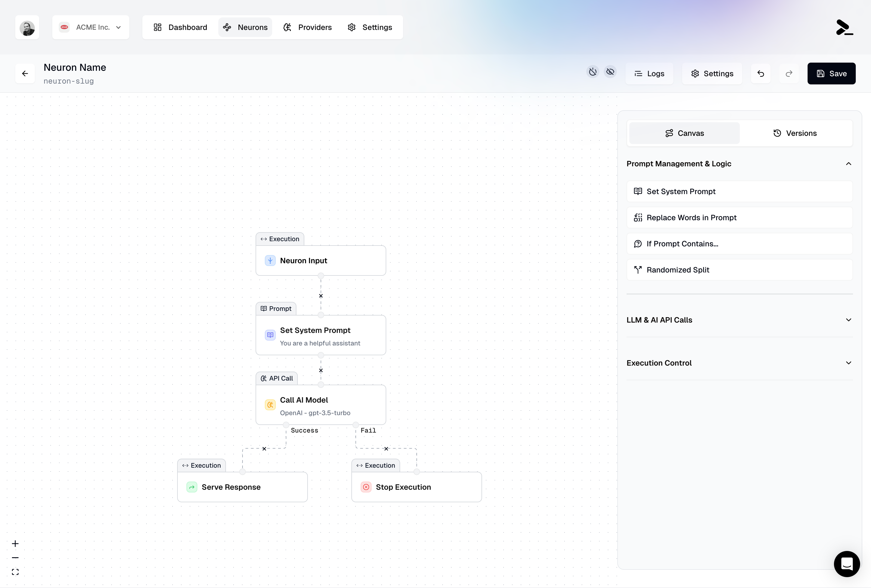This screenshot has width=871, height=588.
Task: Click the Neuron Input node icon
Action: [x=270, y=261]
